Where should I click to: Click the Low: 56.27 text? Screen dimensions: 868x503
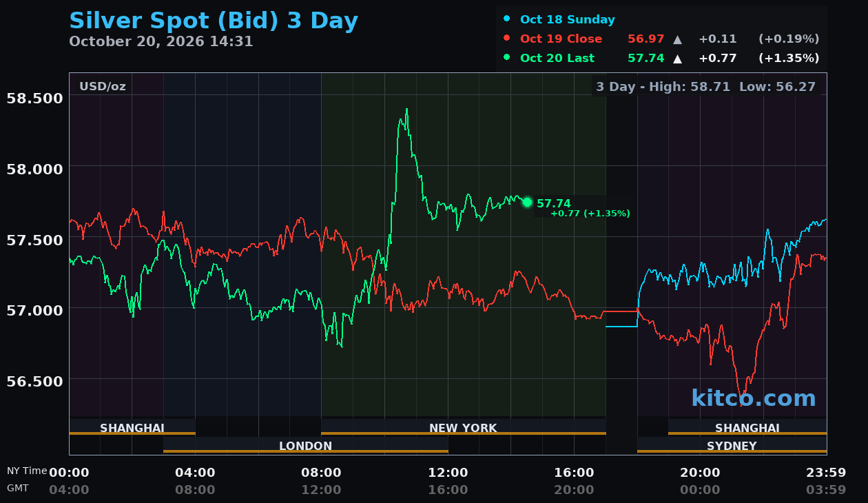click(x=777, y=87)
